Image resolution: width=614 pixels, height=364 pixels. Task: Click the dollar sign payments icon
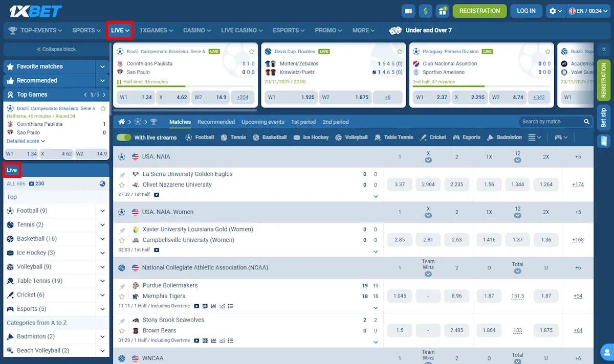coord(425,11)
